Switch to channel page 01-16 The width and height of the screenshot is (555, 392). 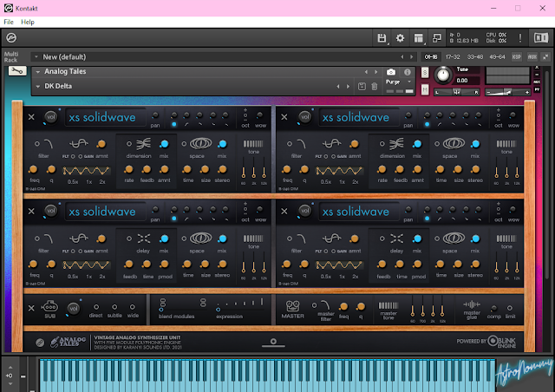pyautogui.click(x=431, y=56)
